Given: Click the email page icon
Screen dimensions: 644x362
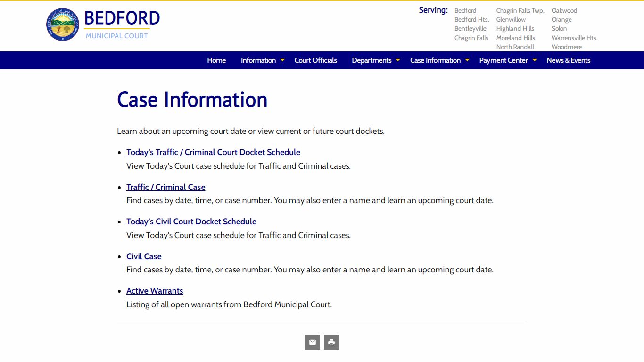Looking at the screenshot, I should (313, 342).
